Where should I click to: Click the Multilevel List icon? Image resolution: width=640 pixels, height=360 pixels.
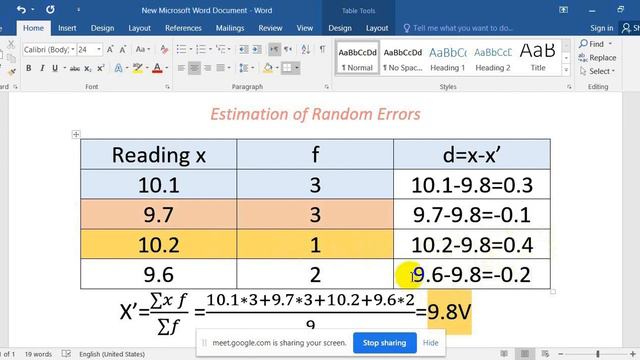220,49
